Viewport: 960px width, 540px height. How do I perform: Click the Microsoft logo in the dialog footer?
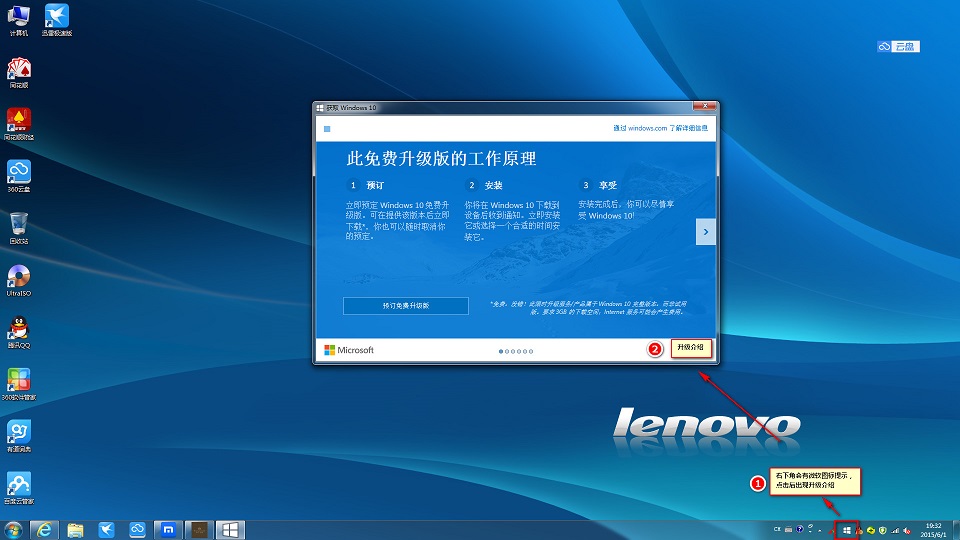pyautogui.click(x=348, y=350)
